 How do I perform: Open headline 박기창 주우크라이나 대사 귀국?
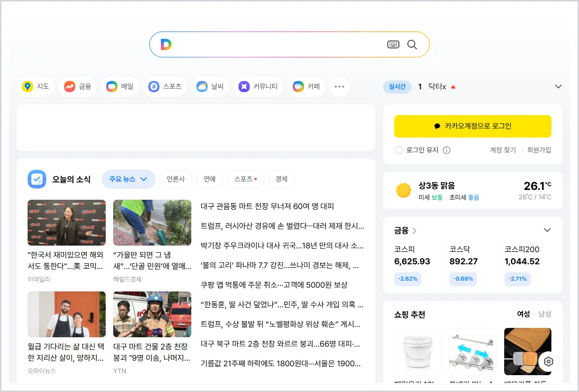click(282, 246)
